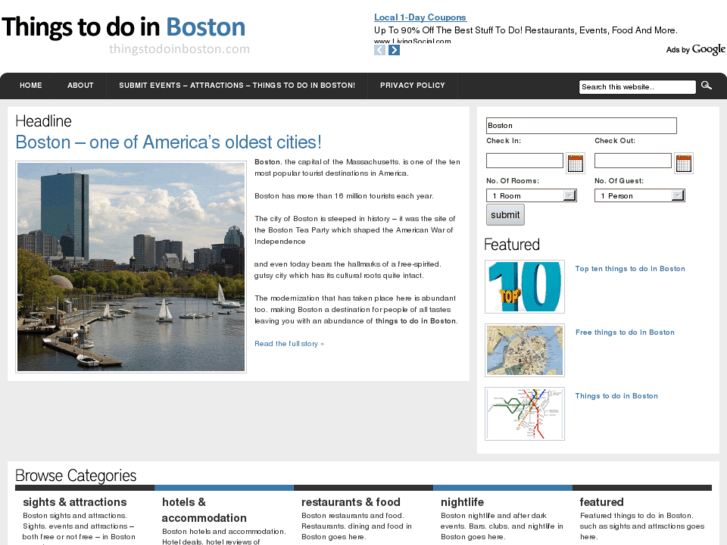Open the subway map featured thumbnail
Screen dimensions: 727x545
525,414
